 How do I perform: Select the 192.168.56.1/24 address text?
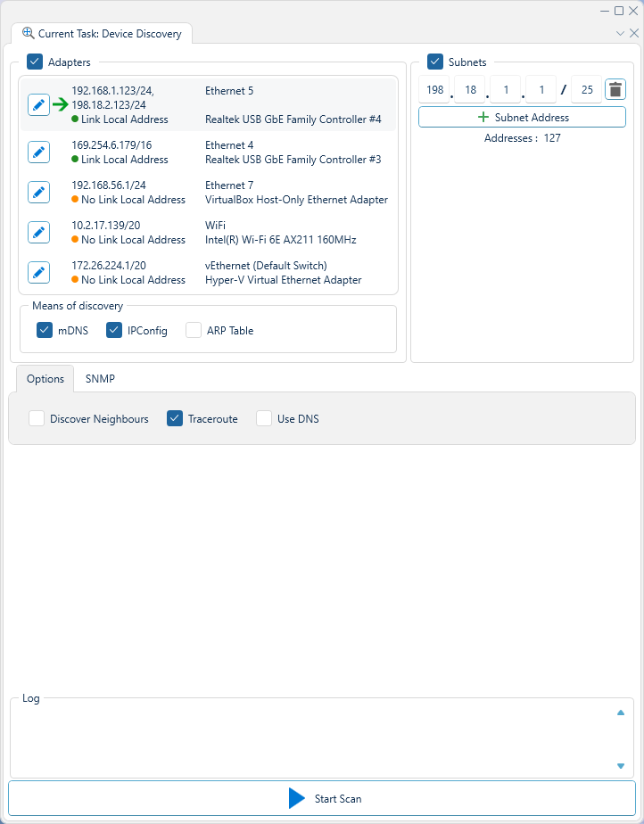click(x=109, y=185)
